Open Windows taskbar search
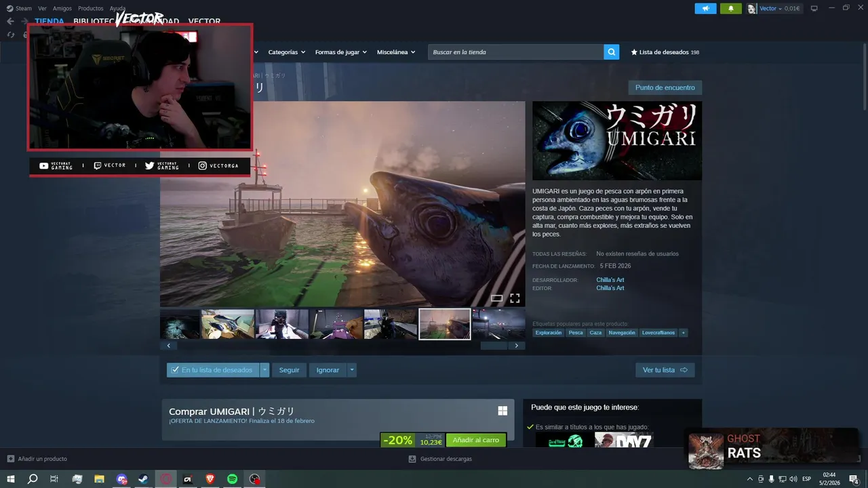The image size is (868, 488). pyautogui.click(x=33, y=479)
